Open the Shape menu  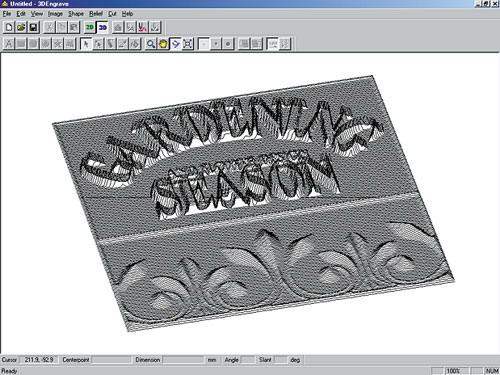76,14
